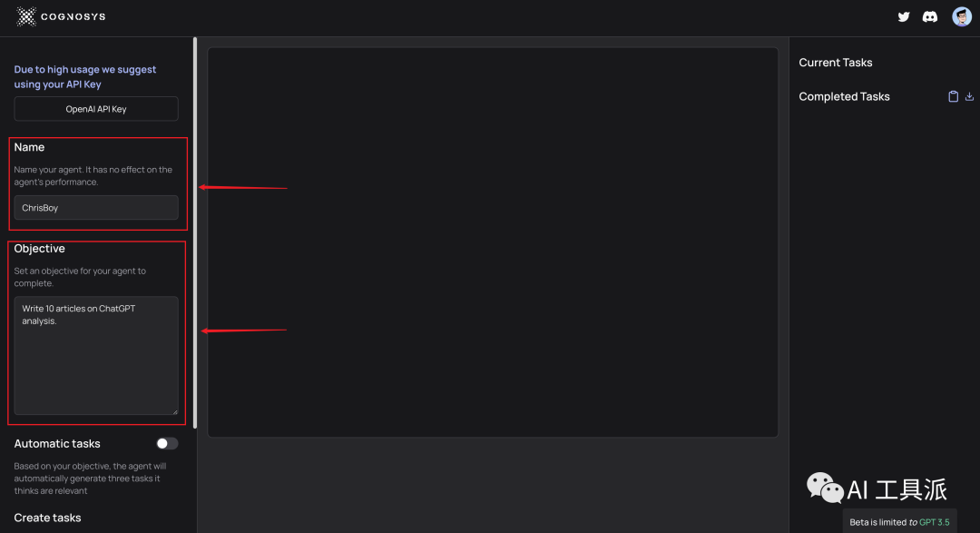This screenshot has height=533, width=980.
Task: Click the COGNOSYS brand name text
Action: [x=75, y=16]
